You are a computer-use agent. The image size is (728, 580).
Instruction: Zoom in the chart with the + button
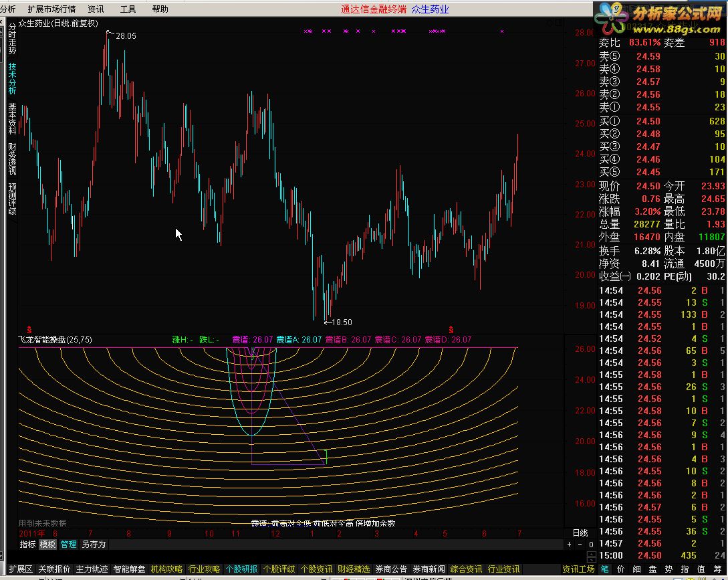(x=569, y=545)
